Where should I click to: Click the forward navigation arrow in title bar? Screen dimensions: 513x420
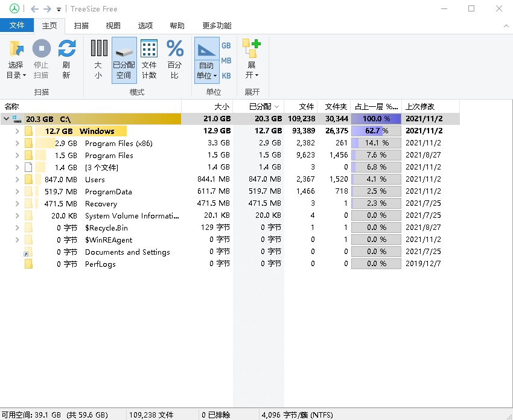47,9
